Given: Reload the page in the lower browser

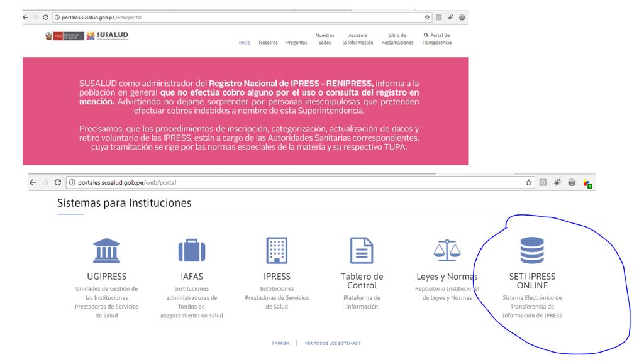Looking at the screenshot, I should (x=58, y=183).
